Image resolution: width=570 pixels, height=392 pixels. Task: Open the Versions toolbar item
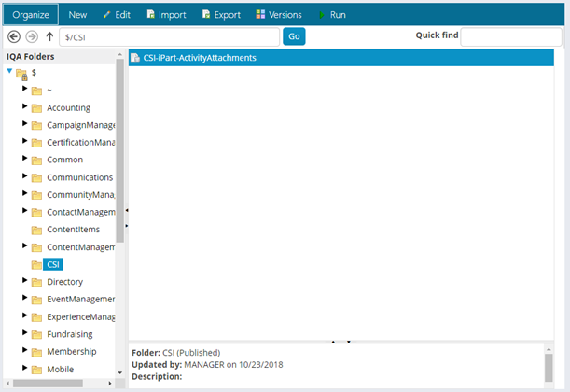pyautogui.click(x=278, y=15)
